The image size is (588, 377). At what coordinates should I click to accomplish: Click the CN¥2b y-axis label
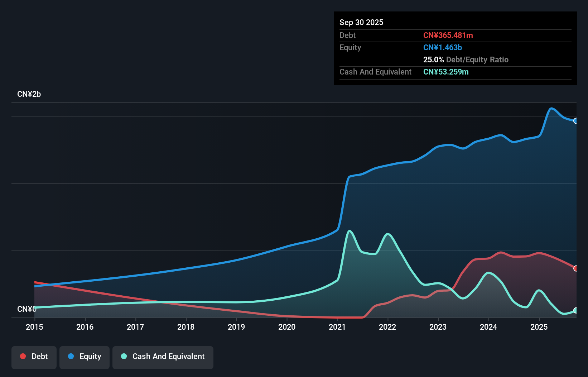(29, 94)
